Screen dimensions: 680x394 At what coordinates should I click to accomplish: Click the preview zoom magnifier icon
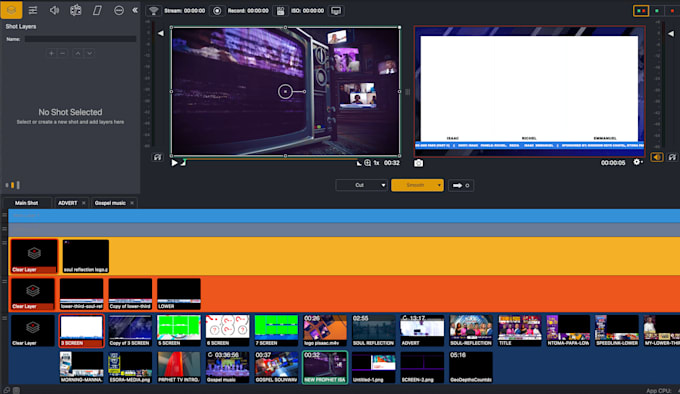coord(367,163)
